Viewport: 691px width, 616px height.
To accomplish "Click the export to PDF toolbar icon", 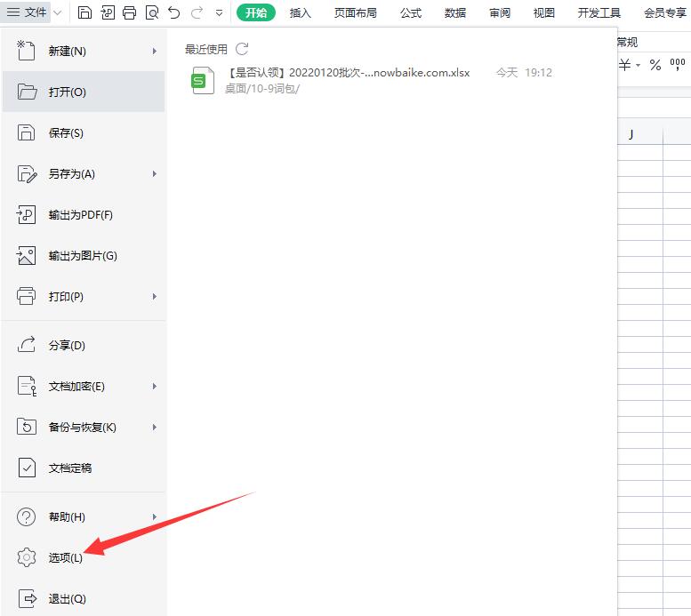I will (x=108, y=12).
